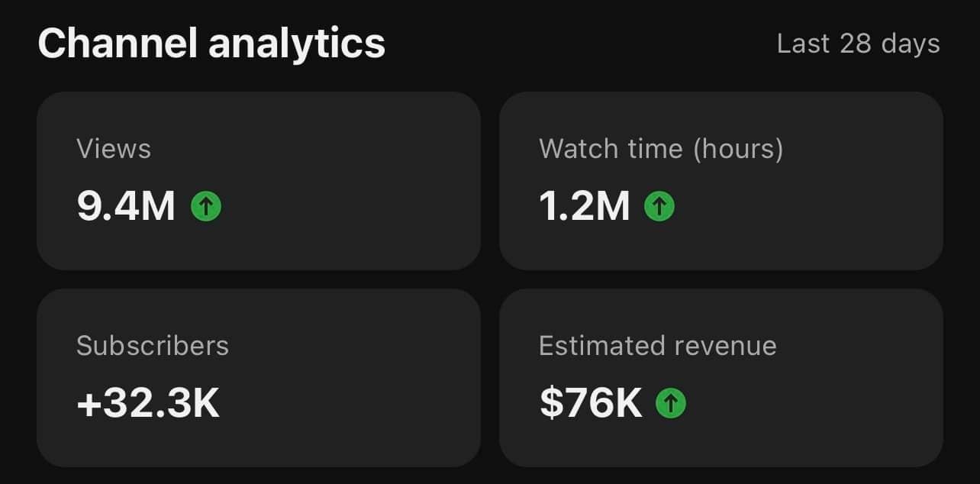980x484 pixels.
Task: Click the green up arrow beside $76K revenue
Action: click(x=671, y=403)
